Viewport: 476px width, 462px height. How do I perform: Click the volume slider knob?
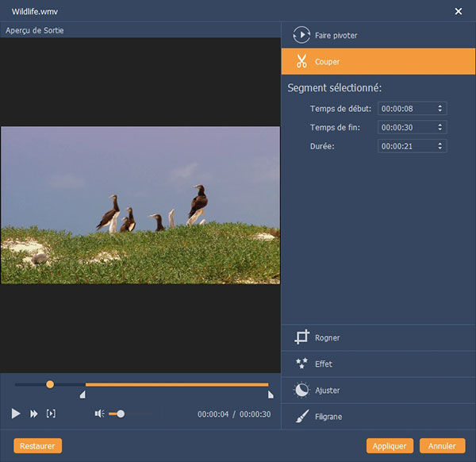(121, 414)
